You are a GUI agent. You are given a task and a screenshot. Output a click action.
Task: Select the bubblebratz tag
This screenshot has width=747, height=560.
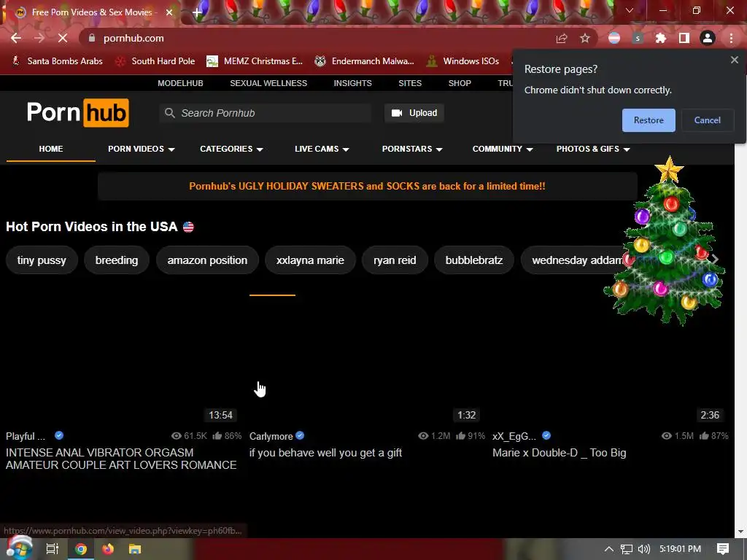pyautogui.click(x=474, y=260)
